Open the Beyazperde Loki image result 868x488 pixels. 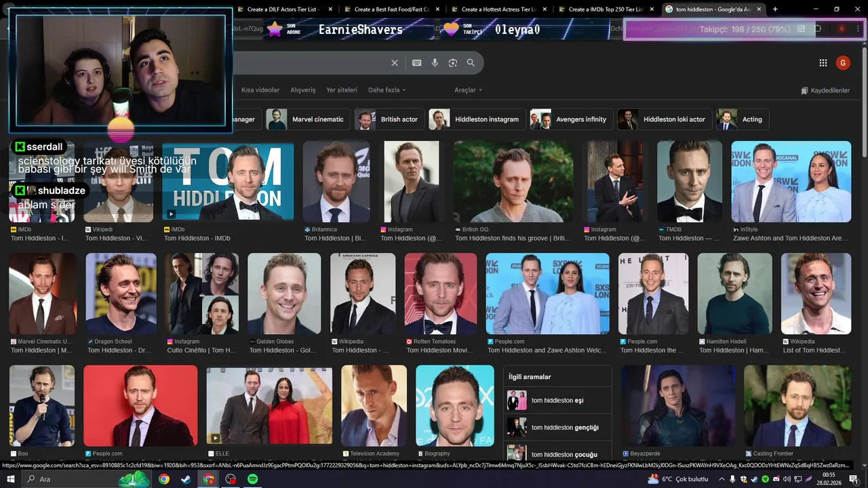click(x=678, y=405)
